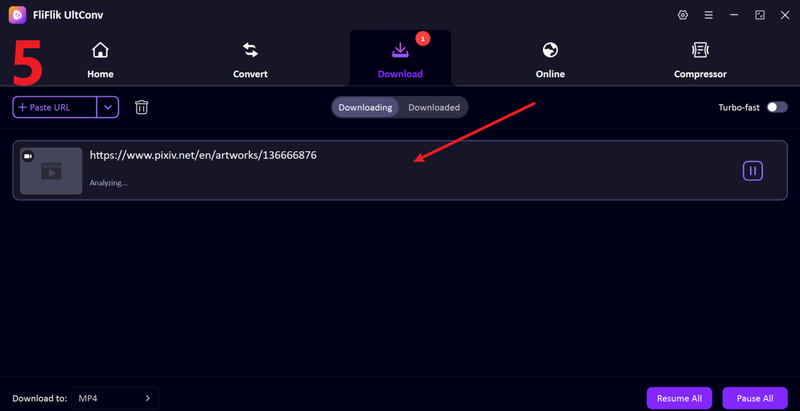Image resolution: width=800 pixels, height=411 pixels.
Task: Expand the Paste URL dropdown arrow
Action: point(108,107)
